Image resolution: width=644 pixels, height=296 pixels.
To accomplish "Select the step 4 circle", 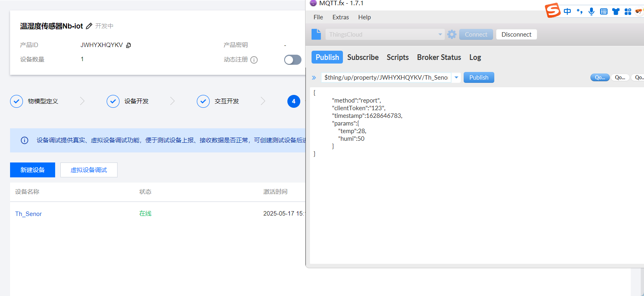I will click(293, 101).
